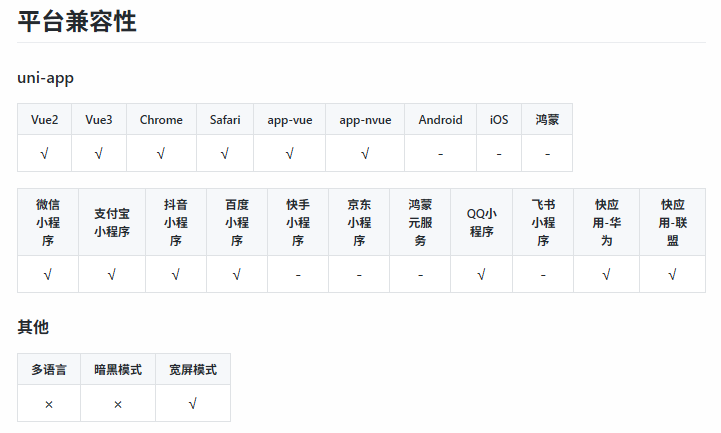Click the checkmark under 快应用-华为
This screenshot has width=721, height=433.
tap(607, 275)
